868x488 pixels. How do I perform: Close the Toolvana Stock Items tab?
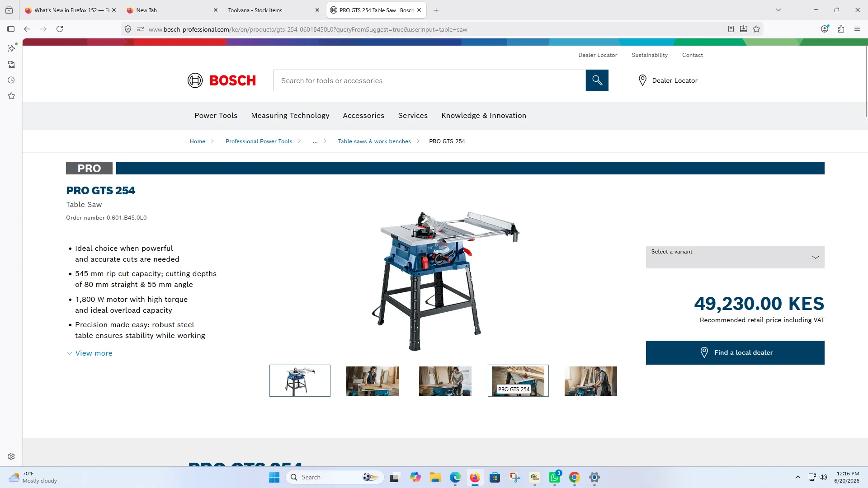click(317, 10)
